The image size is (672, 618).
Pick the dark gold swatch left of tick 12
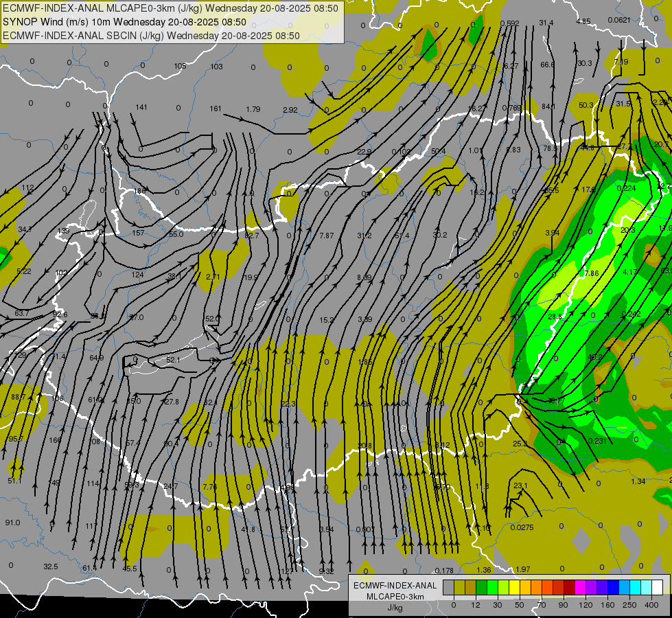tap(471, 587)
